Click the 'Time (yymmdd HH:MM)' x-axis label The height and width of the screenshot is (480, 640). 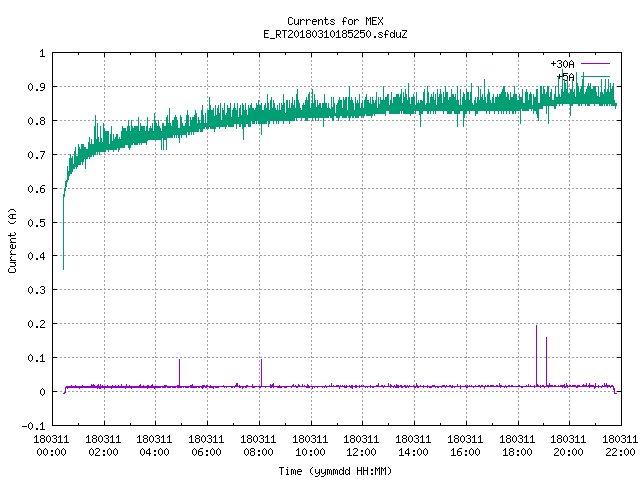(335, 471)
